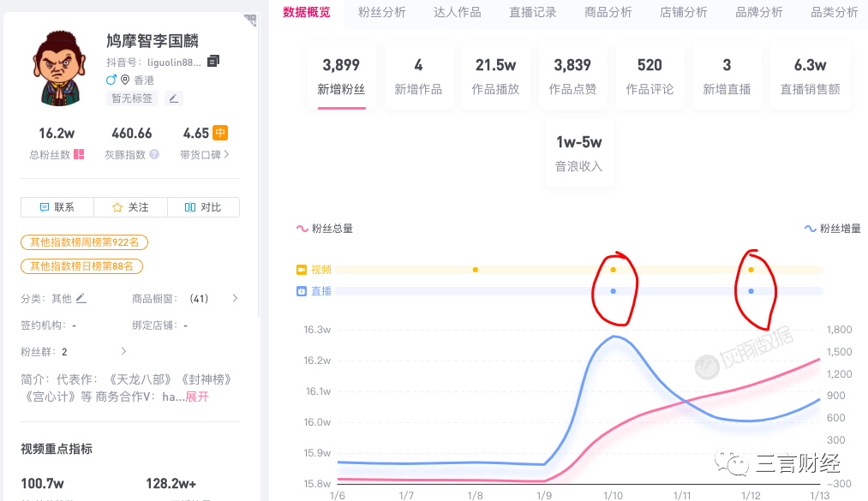This screenshot has width=868, height=501.
Task: Edit tags with the pencil beside 暂无标签
Action: (174, 98)
